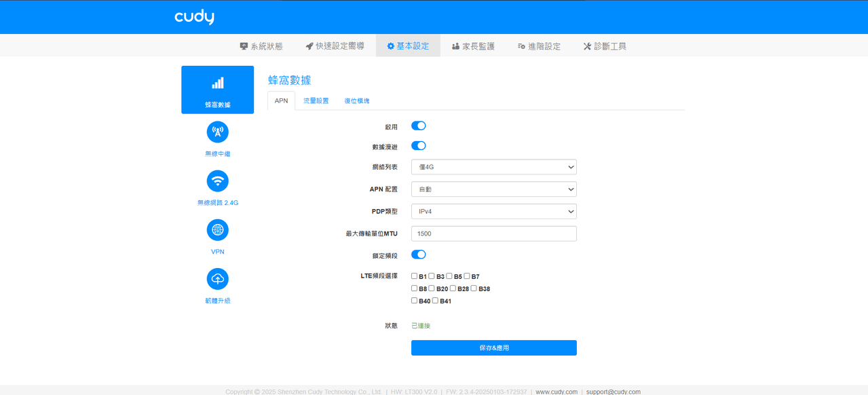The height and width of the screenshot is (395, 868).
Task: Check the B5 LTE band checkbox
Action: (449, 276)
